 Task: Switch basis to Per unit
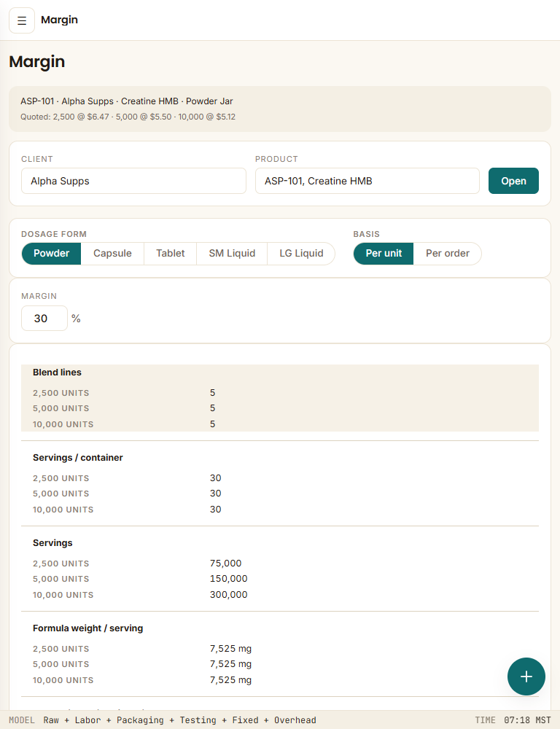[384, 254]
